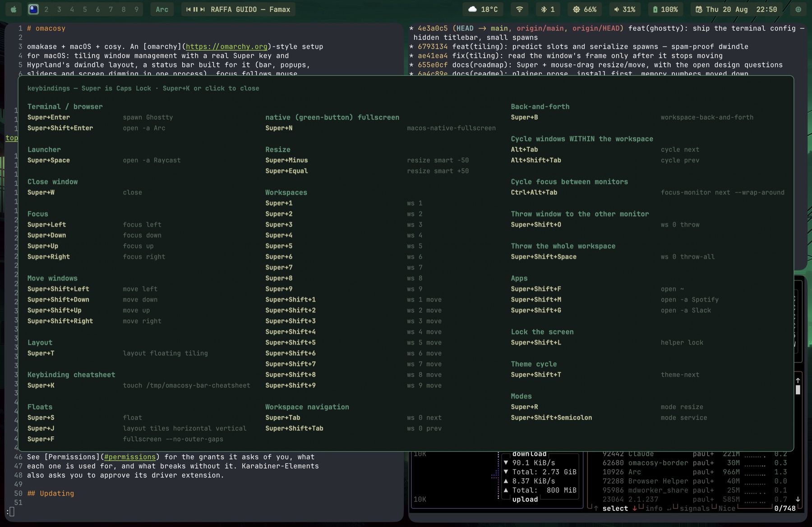
Task: Click the down arrow beside process list
Action: click(x=798, y=499)
